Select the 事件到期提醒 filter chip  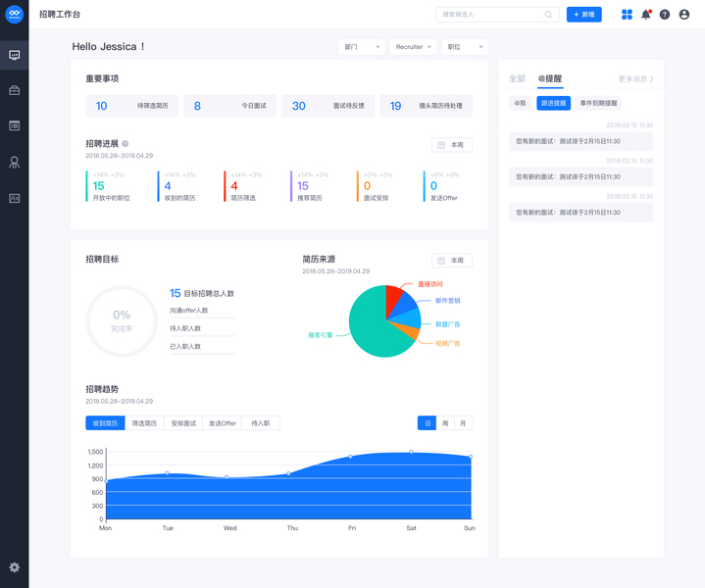tap(598, 103)
